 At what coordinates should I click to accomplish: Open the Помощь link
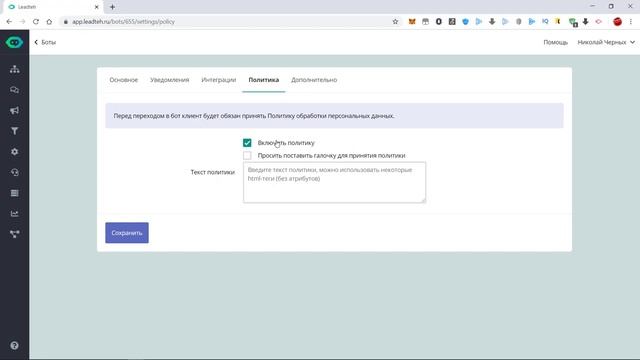[x=556, y=42]
